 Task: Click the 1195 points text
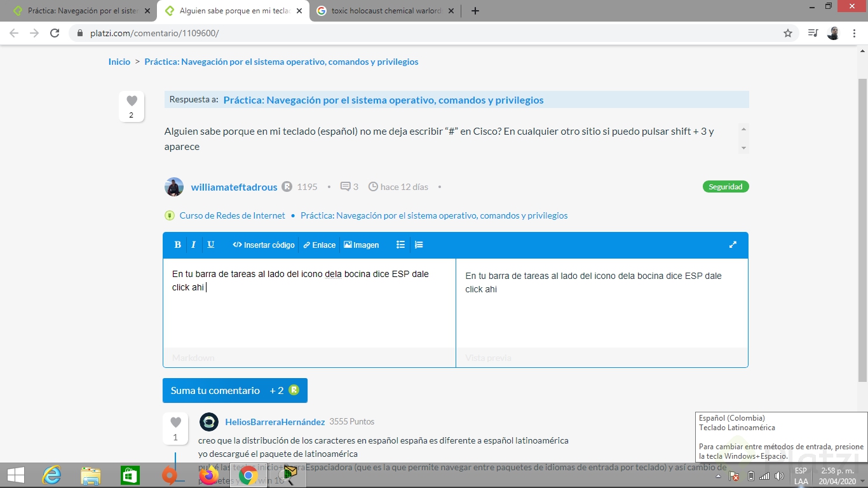coord(307,187)
